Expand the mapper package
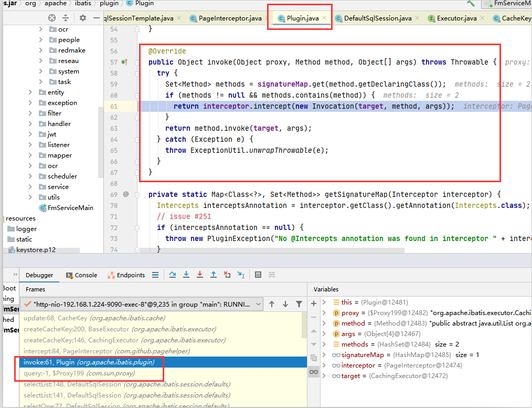This screenshot has height=408, width=532. 30,155
